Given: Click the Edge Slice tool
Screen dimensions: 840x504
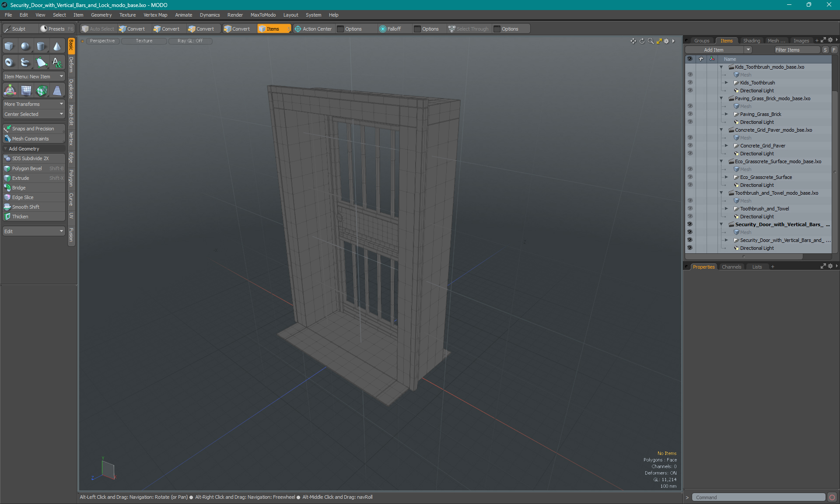Looking at the screenshot, I should [22, 197].
